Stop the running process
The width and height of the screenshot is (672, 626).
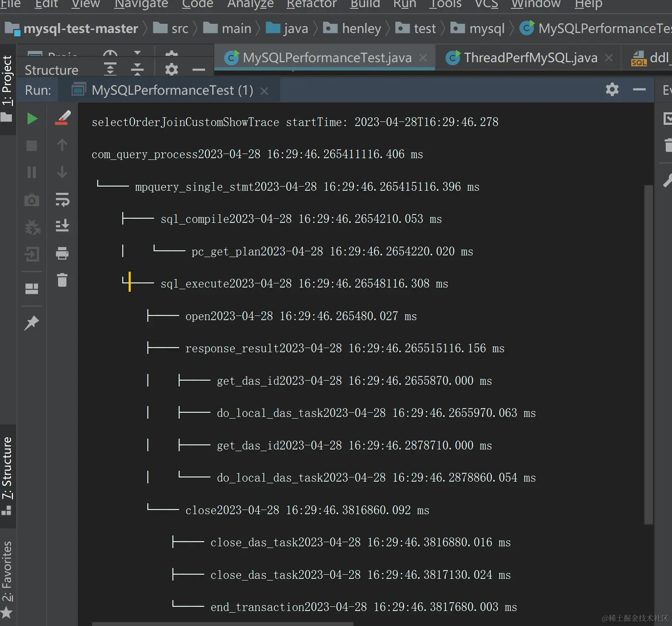pos(32,146)
